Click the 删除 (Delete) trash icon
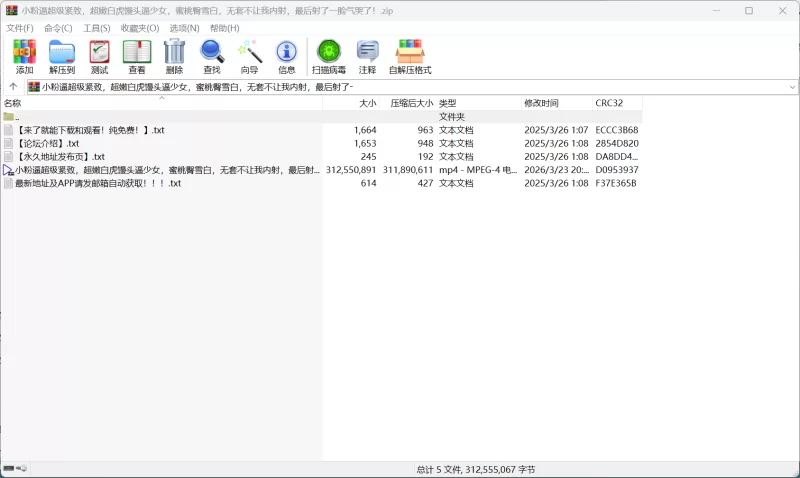Viewport: 800px width, 478px height. pyautogui.click(x=174, y=56)
